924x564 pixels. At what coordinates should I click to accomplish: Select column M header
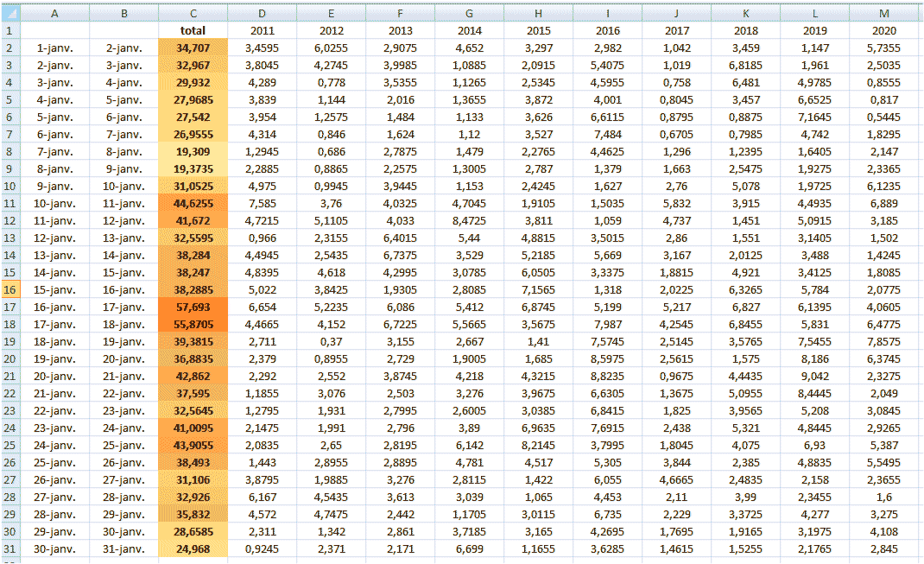click(884, 13)
